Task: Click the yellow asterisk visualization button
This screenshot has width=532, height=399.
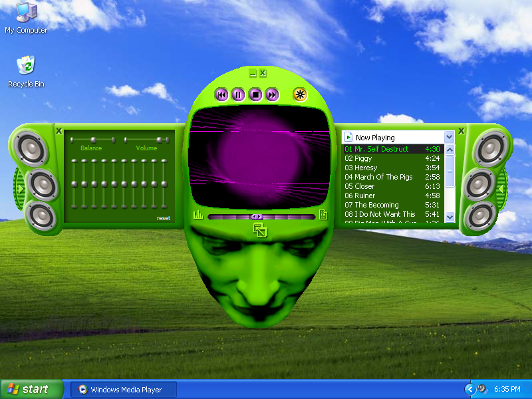Action: coord(300,94)
